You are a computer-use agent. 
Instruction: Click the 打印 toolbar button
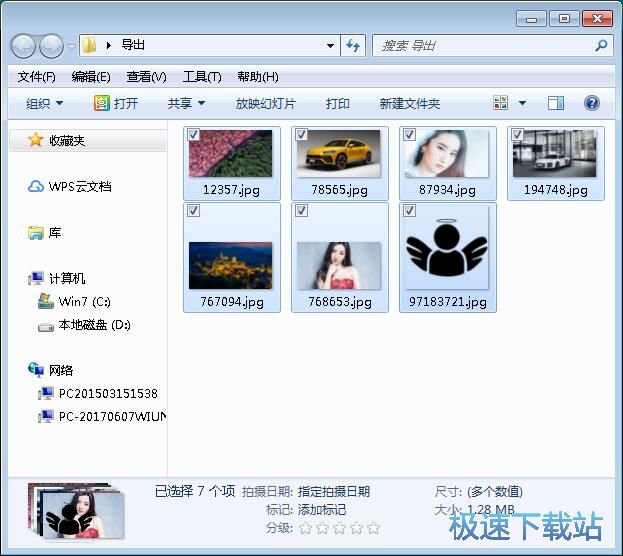click(x=338, y=104)
